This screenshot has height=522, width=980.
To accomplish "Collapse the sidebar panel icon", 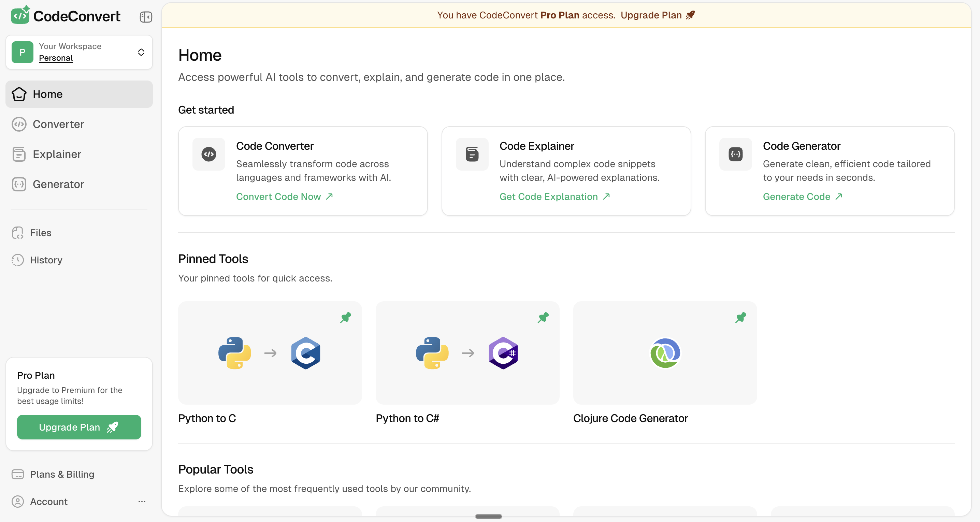I will (146, 17).
